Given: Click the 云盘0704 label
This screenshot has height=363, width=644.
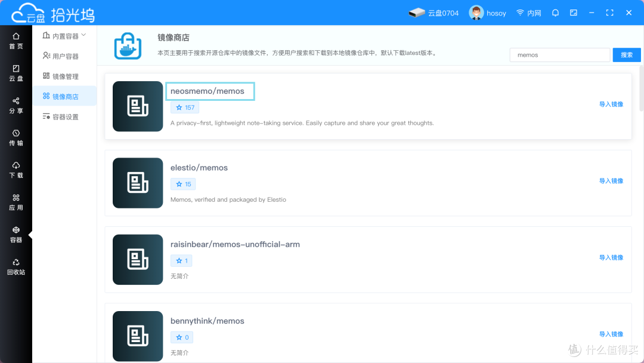Looking at the screenshot, I should pyautogui.click(x=443, y=13).
